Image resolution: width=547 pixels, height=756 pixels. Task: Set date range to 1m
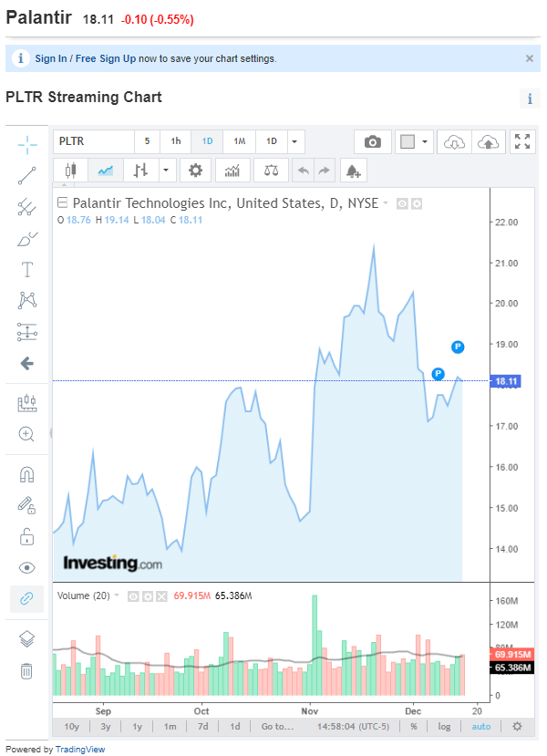click(x=170, y=726)
